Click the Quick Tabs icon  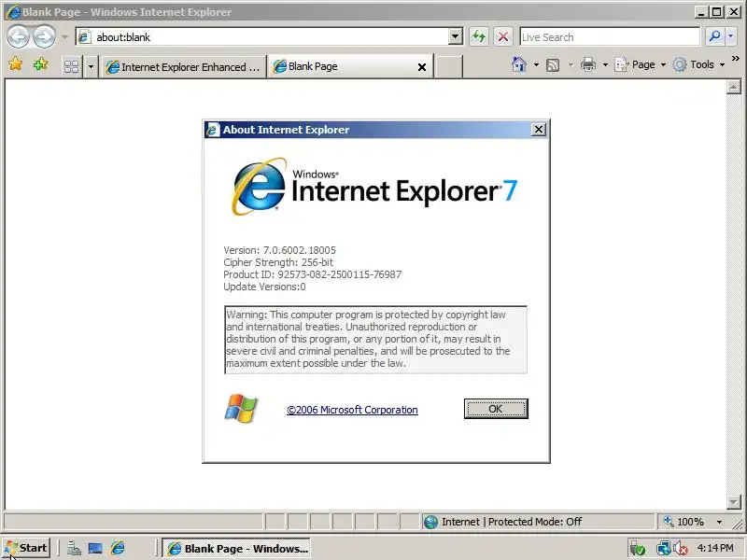72,66
